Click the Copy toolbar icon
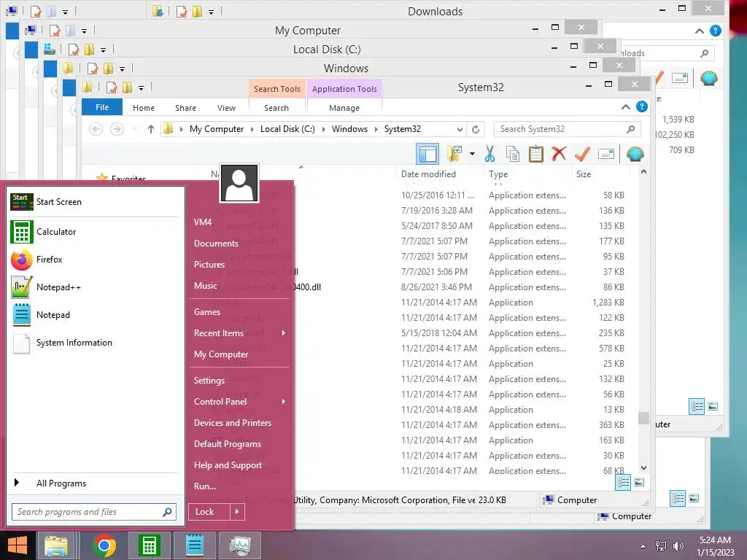The width and height of the screenshot is (747, 560). coord(513,154)
